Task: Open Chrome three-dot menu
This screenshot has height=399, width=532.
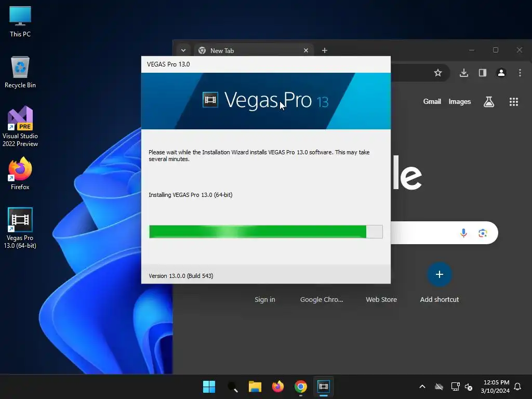Action: point(520,73)
